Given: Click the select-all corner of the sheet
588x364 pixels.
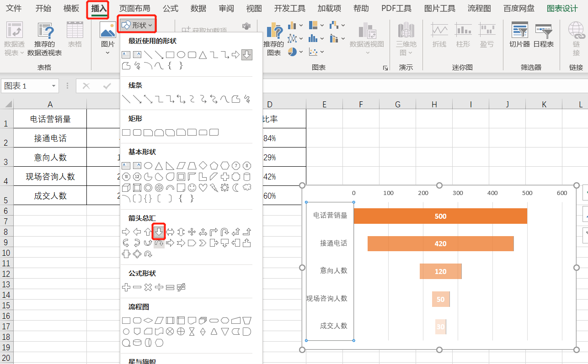Looking at the screenshot, I should click(x=7, y=104).
